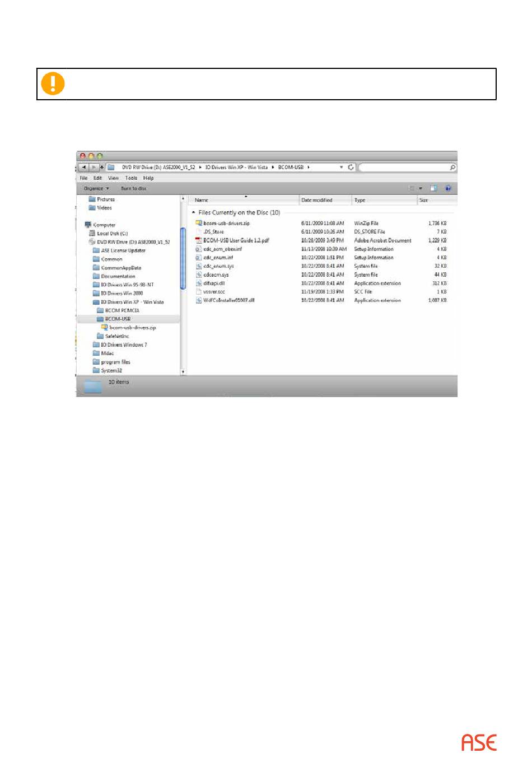Select cdc_acm_obex.inf file
The image size is (532, 758).
(x=222, y=249)
